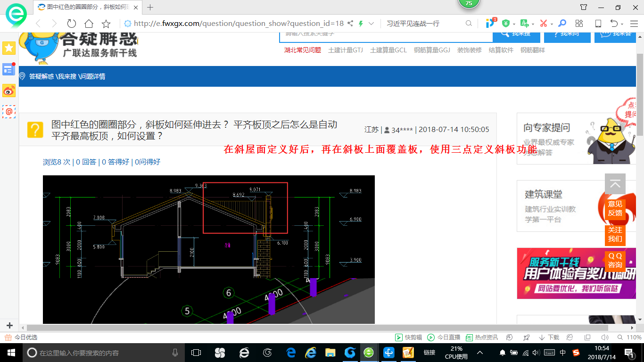Click the share icon in address bar
This screenshot has height=362, width=644.
[350, 23]
